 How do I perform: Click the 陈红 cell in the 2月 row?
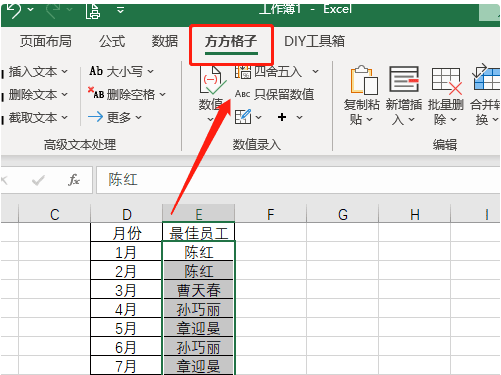tap(199, 270)
